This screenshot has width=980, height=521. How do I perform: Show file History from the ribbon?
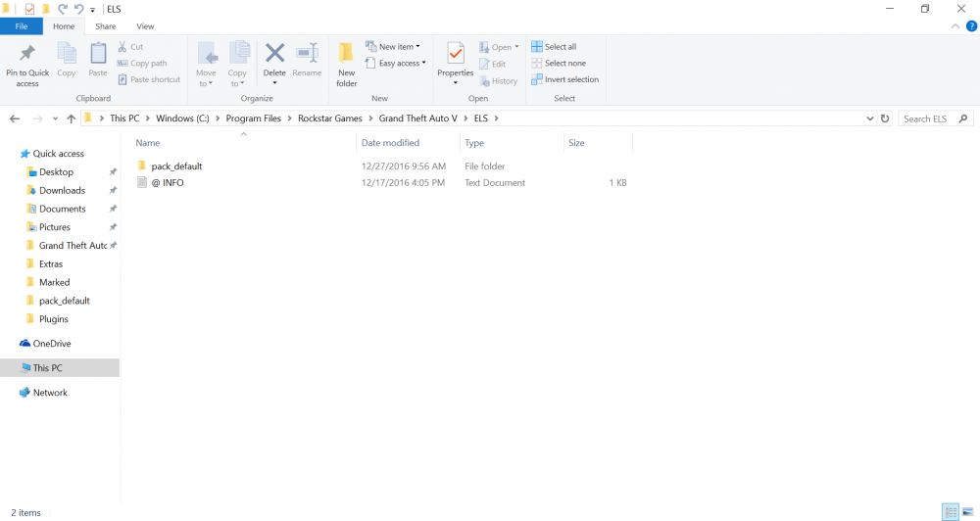coord(499,80)
